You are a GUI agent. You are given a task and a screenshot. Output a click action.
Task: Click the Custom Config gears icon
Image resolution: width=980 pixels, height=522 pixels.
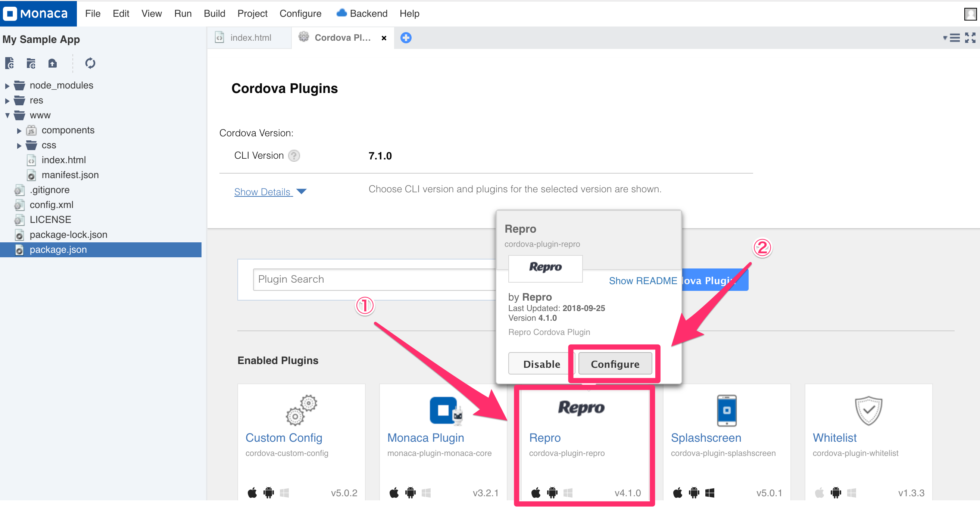(x=301, y=410)
